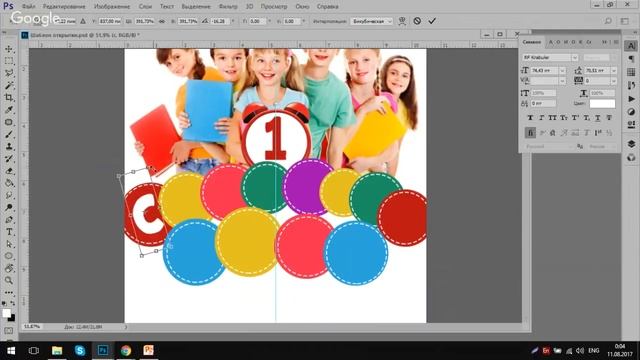Viewport: 640px width, 360px height.
Task: Select the Paint Bucket tool
Action: 9,183
